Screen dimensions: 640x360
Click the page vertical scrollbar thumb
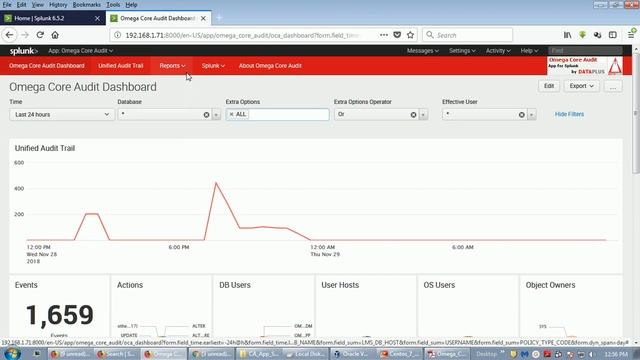point(636,114)
